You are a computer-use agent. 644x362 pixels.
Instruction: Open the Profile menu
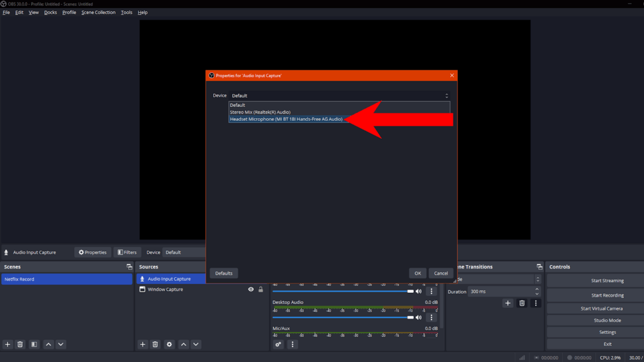(x=69, y=13)
